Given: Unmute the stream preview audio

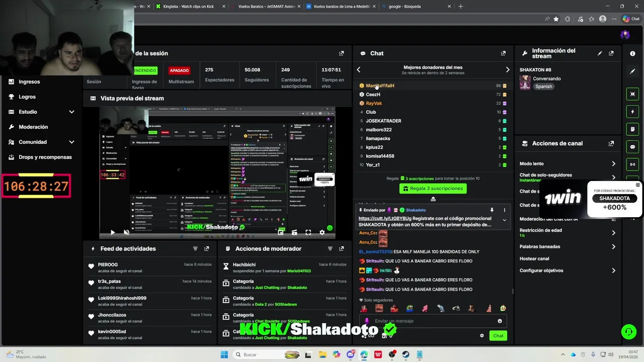Looking at the screenshot, I should click(x=126, y=232).
